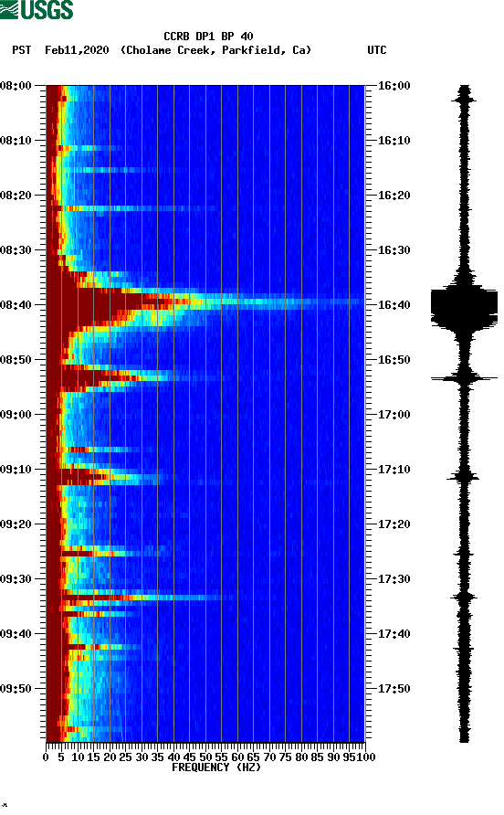Click the 09:30 PST time label
Image resolution: width=504 pixels, height=815 pixels.
point(16,579)
